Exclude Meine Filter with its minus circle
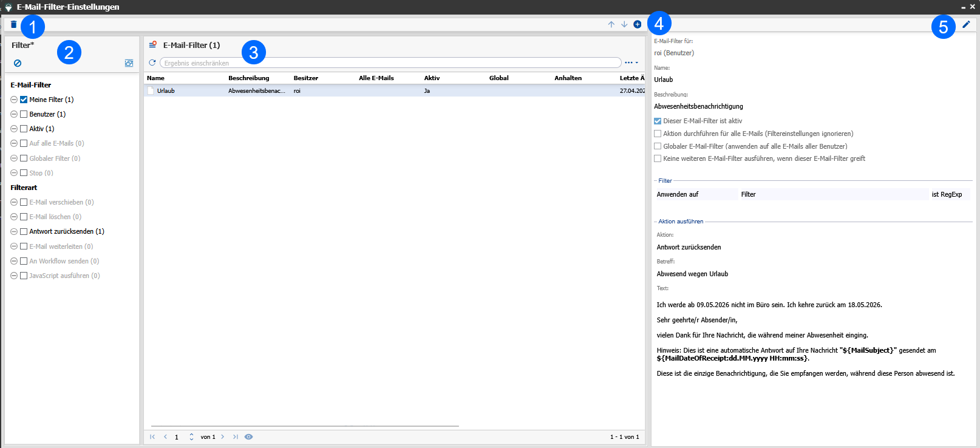The image size is (980, 448). pyautogui.click(x=14, y=100)
